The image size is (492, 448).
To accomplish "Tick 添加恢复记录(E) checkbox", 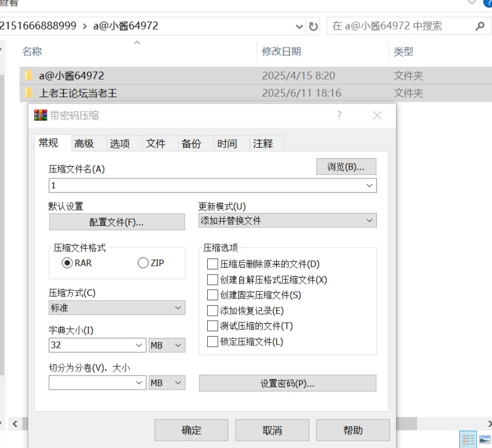I will [212, 311].
